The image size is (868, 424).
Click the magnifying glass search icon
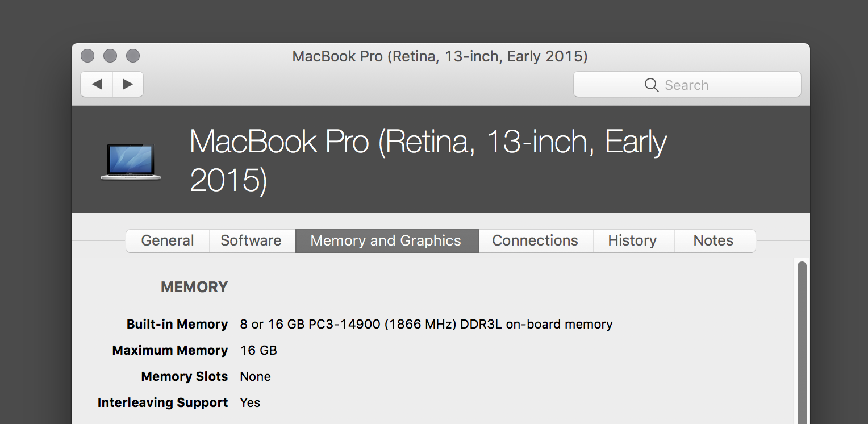651,85
